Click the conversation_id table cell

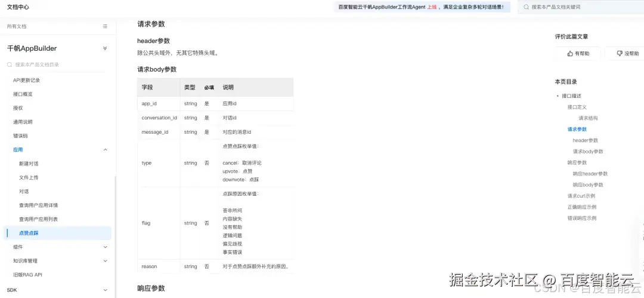click(159, 118)
